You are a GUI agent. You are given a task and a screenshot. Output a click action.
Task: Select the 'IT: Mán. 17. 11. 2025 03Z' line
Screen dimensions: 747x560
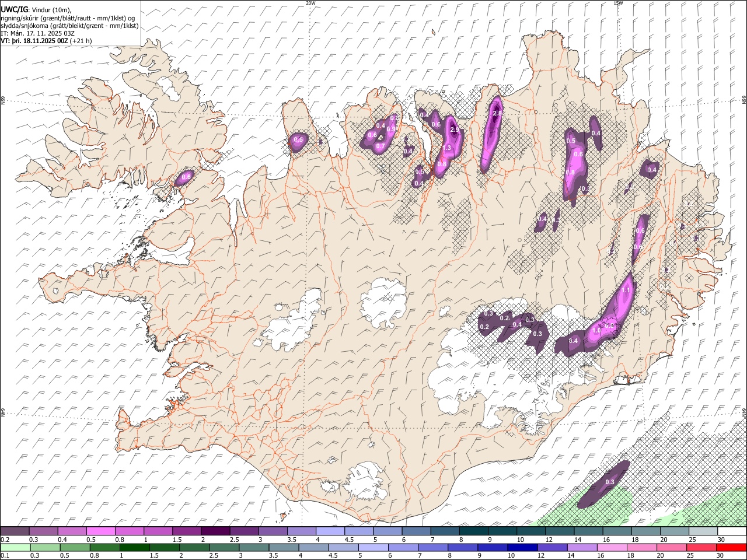pos(38,33)
